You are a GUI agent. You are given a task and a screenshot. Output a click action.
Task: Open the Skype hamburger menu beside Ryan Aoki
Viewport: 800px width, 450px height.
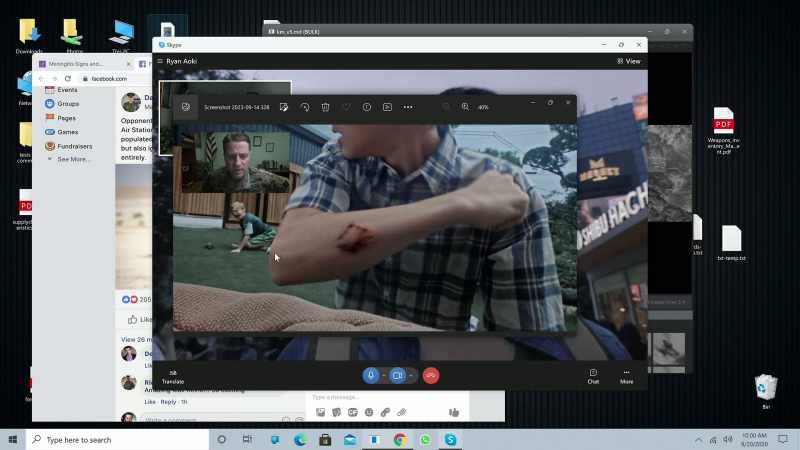[x=160, y=61]
